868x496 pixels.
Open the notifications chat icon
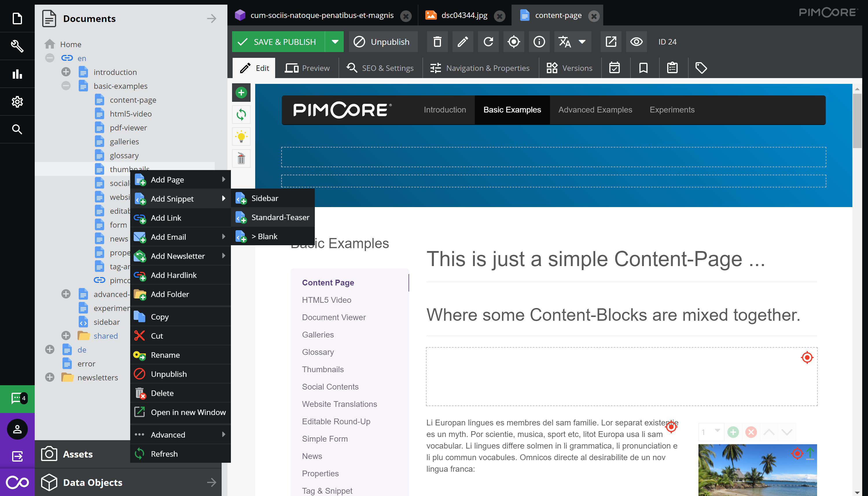click(17, 398)
